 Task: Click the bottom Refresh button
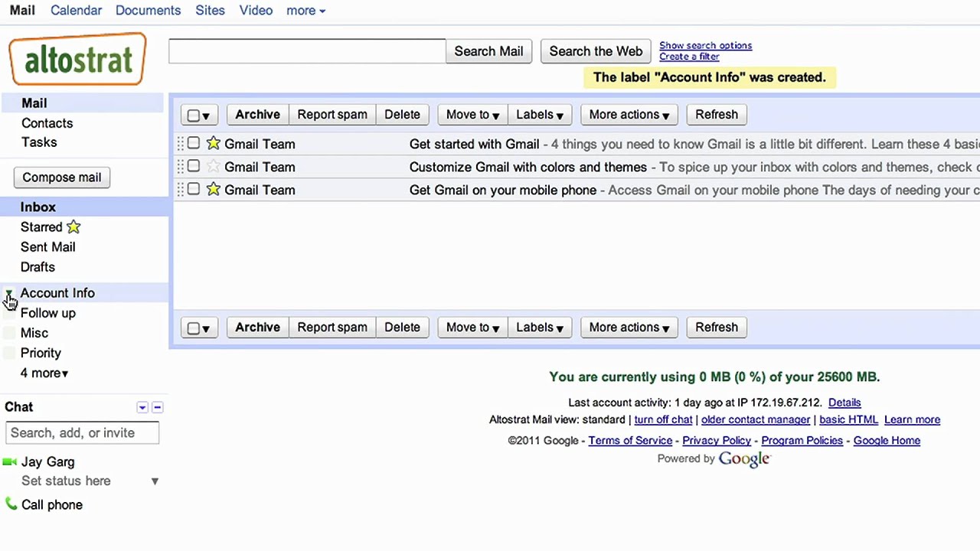click(x=717, y=328)
